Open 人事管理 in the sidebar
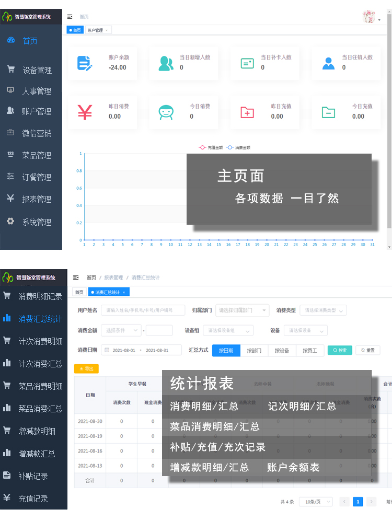 (x=37, y=91)
